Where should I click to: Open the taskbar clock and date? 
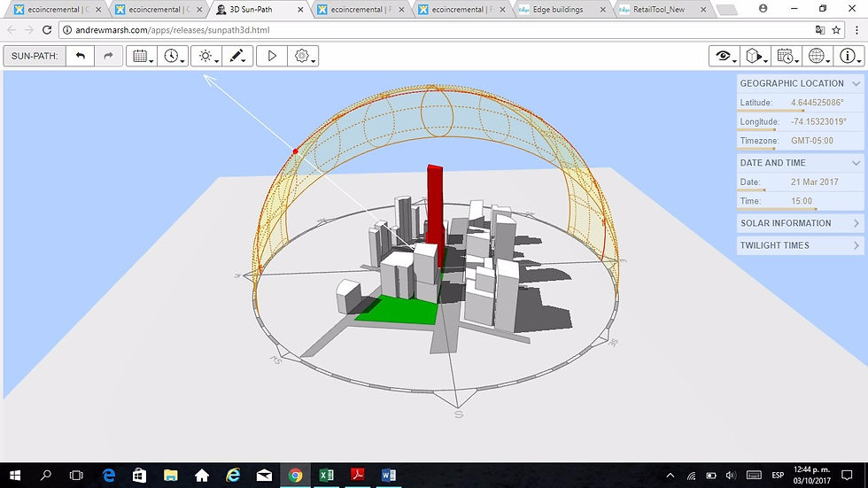(x=811, y=476)
